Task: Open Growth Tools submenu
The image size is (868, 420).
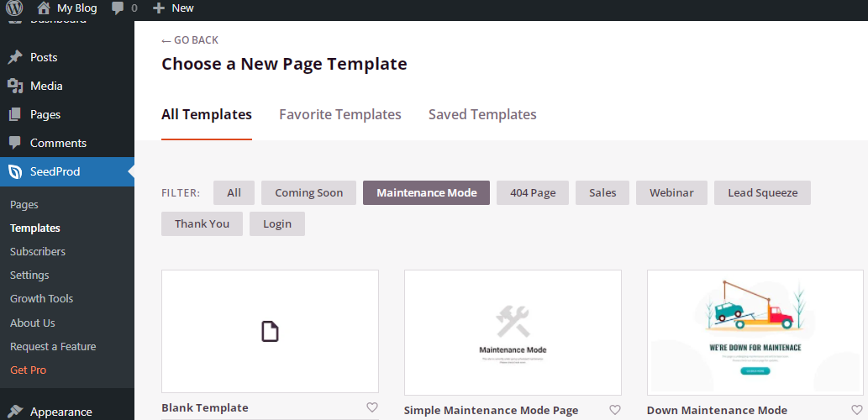Action: pyautogui.click(x=41, y=298)
